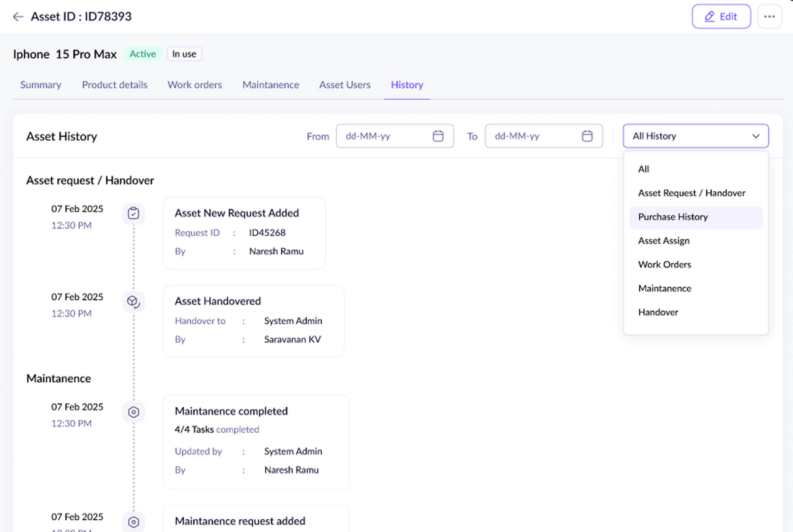Click the In use status badge
793x532 pixels.
click(x=184, y=54)
